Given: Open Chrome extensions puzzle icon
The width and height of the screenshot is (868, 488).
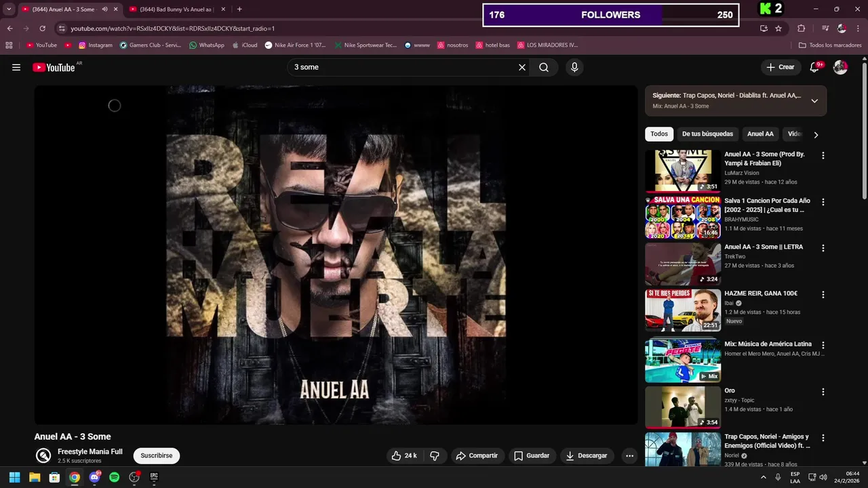Looking at the screenshot, I should pyautogui.click(x=801, y=28).
